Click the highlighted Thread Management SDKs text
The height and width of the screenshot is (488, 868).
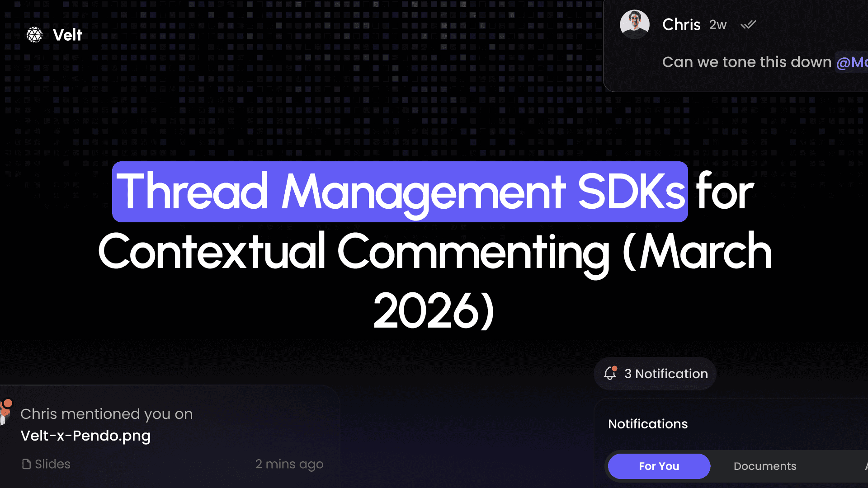pos(400,192)
